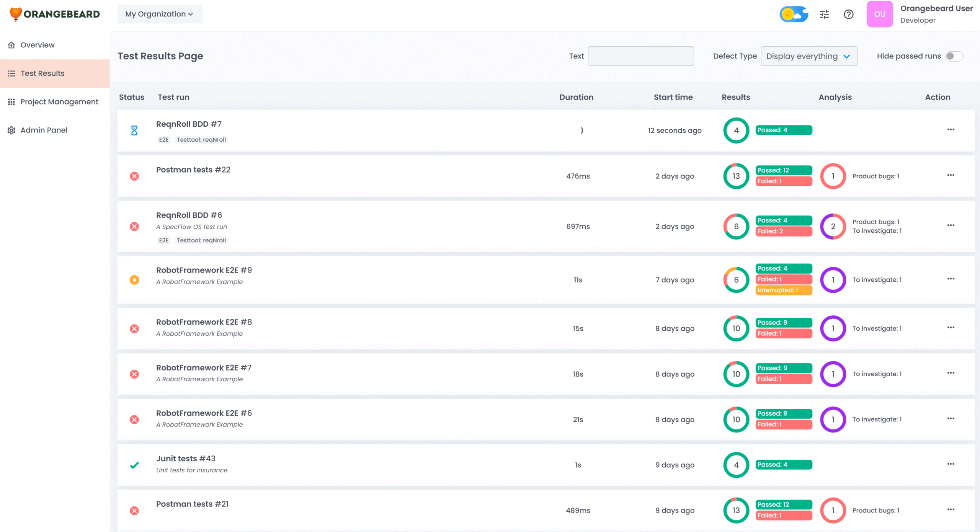Click interrupted status icon for RobotFramework E2E #9
Image resolution: width=980 pixels, height=532 pixels.
pos(134,280)
